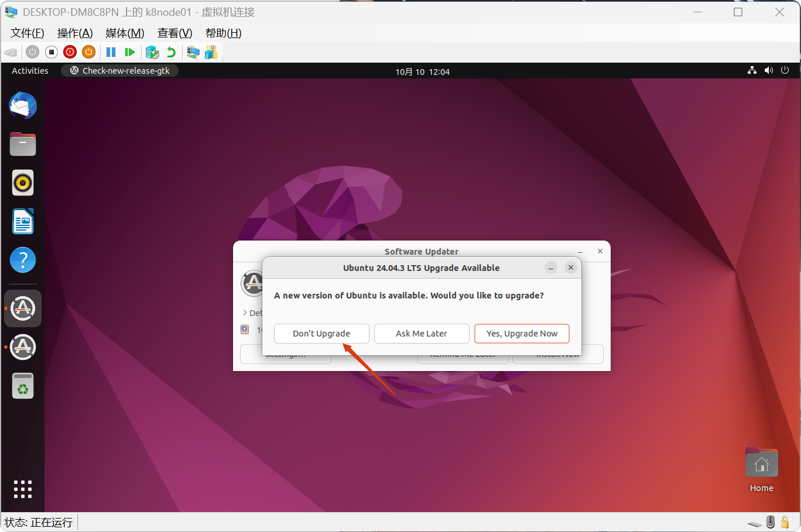Open the Check-new-release-gtk app menu

pyautogui.click(x=120, y=71)
